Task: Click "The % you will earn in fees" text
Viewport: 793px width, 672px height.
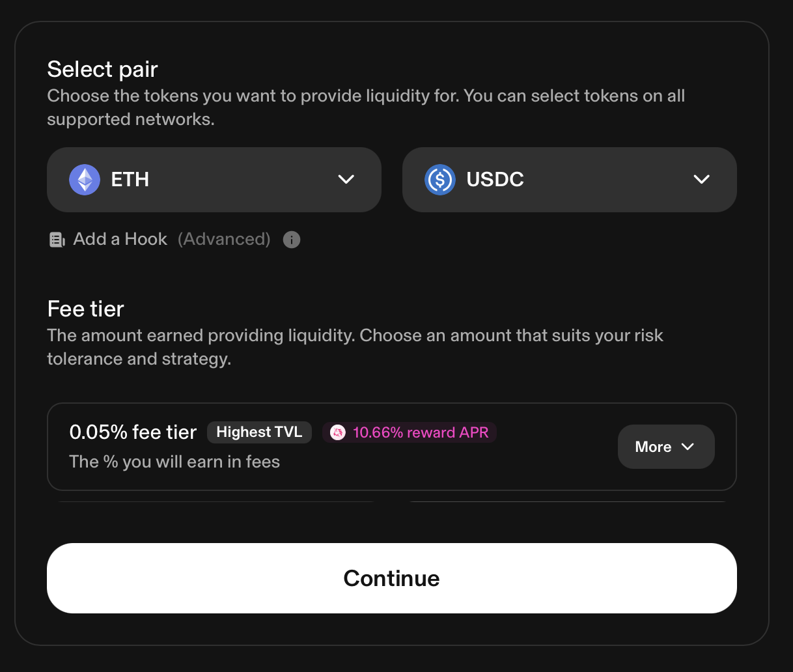Action: [x=174, y=462]
